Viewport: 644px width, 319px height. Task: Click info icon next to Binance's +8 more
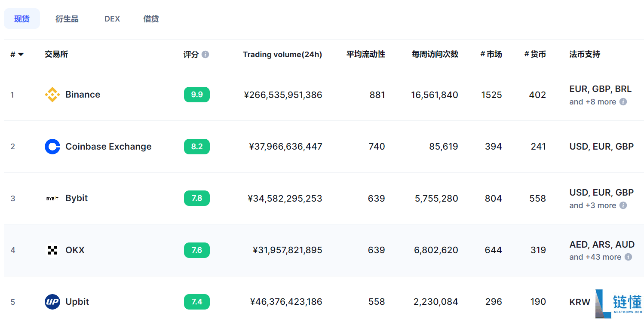point(623,102)
